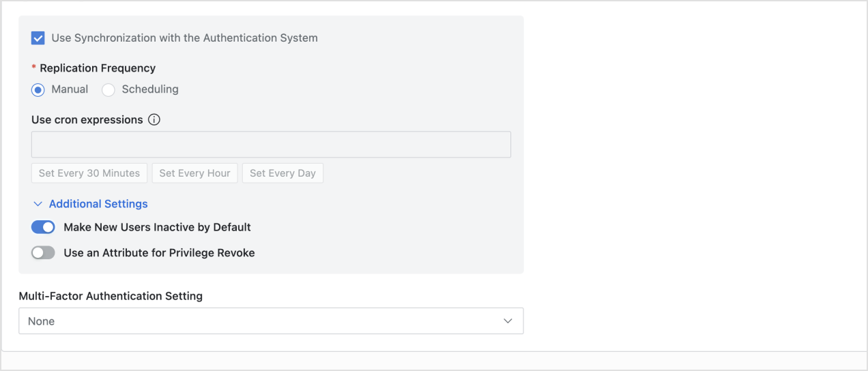Click the Set Every Hour button

(x=194, y=173)
